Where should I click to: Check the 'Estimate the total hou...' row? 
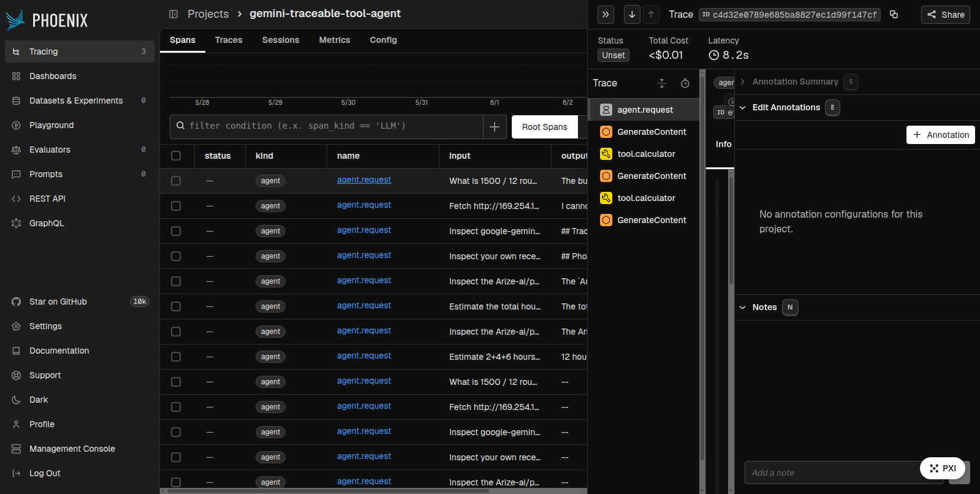coord(176,306)
